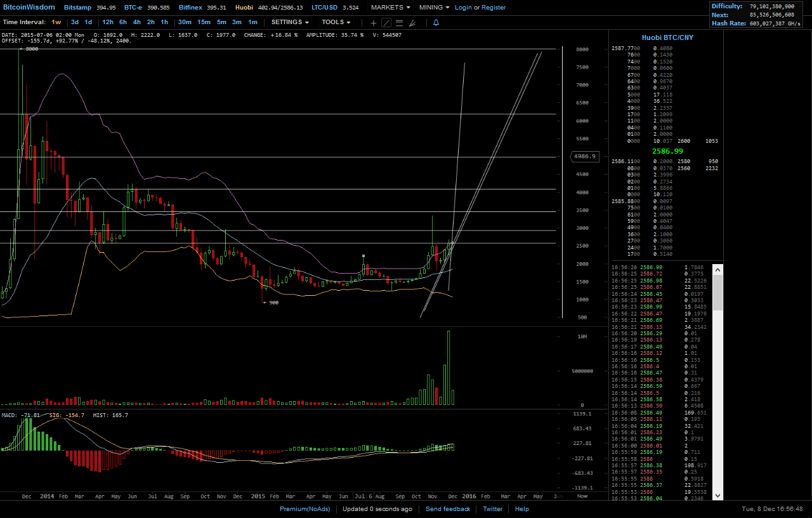The height and width of the screenshot is (518, 812).
Task: Open the Twitter link in the footer
Action: [x=493, y=509]
